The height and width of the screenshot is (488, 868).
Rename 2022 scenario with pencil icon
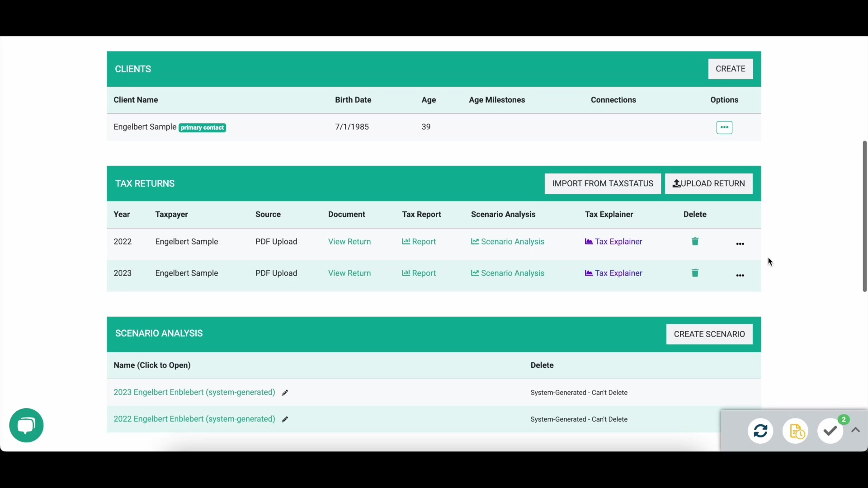pos(285,419)
